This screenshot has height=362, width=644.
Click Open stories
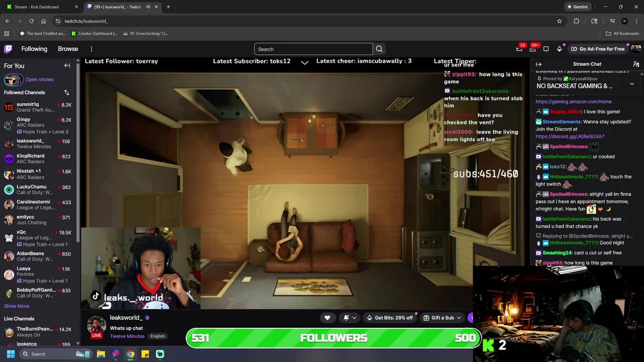(39, 79)
